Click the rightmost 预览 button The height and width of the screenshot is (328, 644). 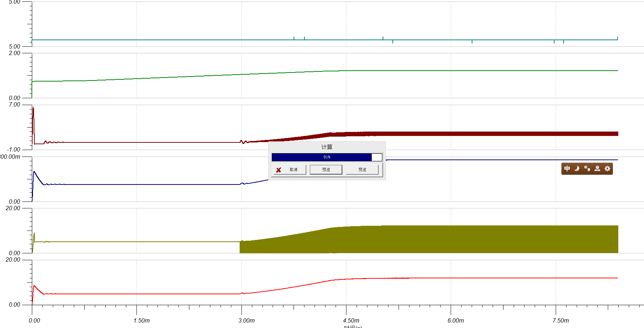coord(362,170)
